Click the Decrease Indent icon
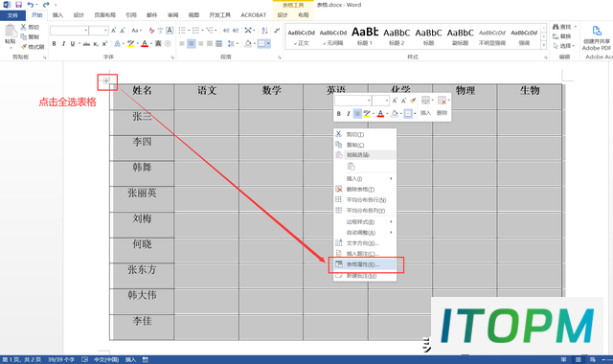Image resolution: width=613 pixels, height=364 pixels. point(226,31)
